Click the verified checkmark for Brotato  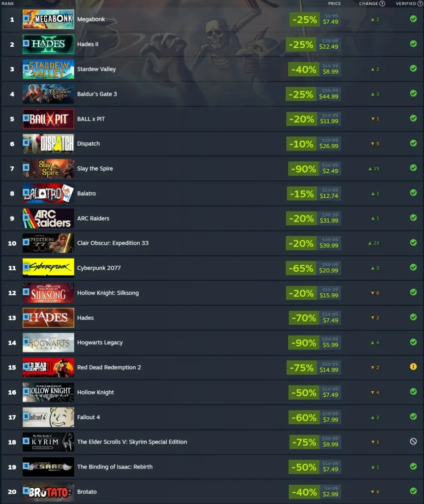tap(413, 491)
